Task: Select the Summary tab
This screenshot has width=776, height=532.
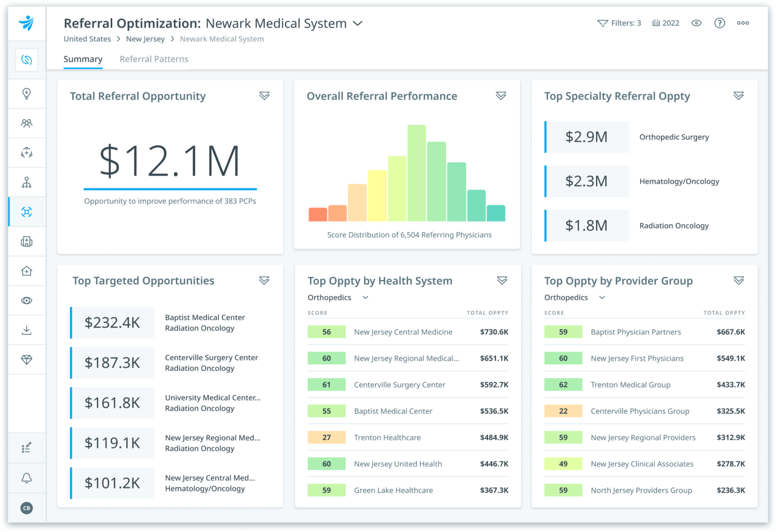Action: 83,59
